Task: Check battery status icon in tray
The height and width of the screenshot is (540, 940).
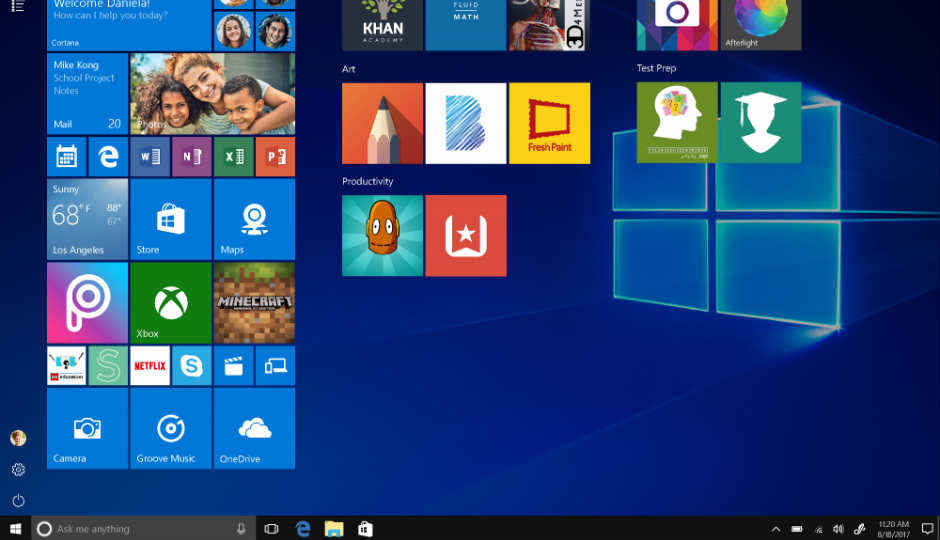Action: click(797, 529)
